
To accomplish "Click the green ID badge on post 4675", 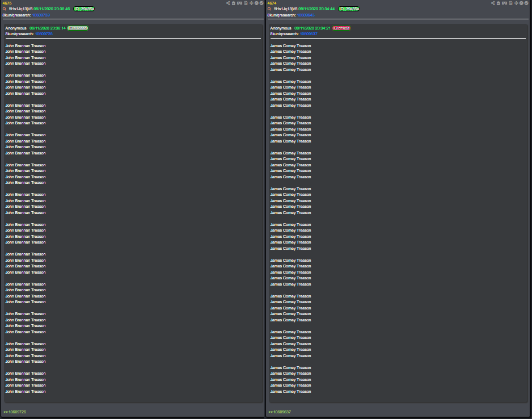I will click(x=84, y=9).
